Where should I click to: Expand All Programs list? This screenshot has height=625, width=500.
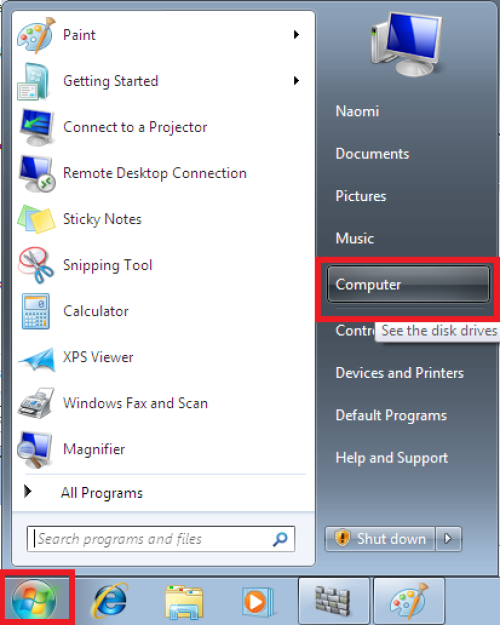point(102,493)
